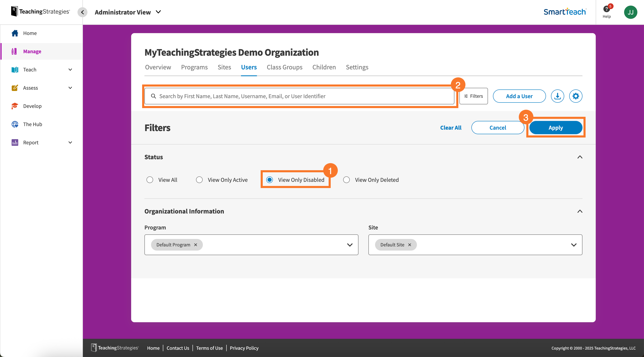Click the Help question mark icon
The width and height of the screenshot is (644, 357).
(607, 10)
